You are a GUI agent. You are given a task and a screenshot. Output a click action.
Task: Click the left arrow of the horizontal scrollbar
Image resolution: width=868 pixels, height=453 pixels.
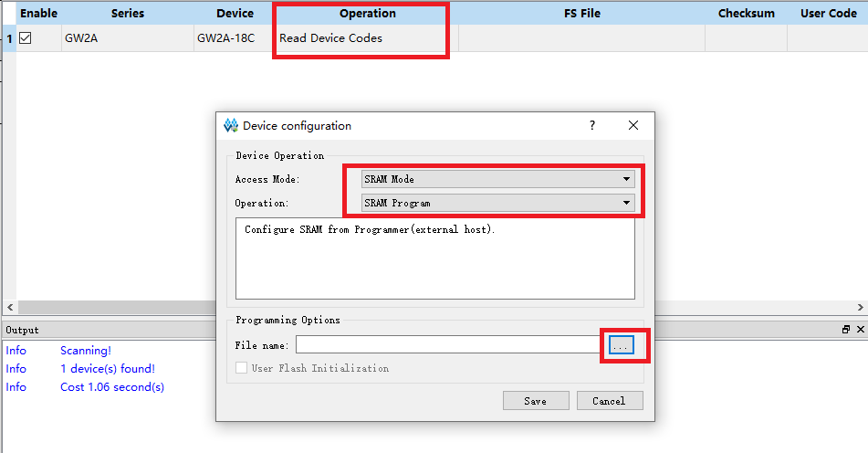pyautogui.click(x=10, y=307)
